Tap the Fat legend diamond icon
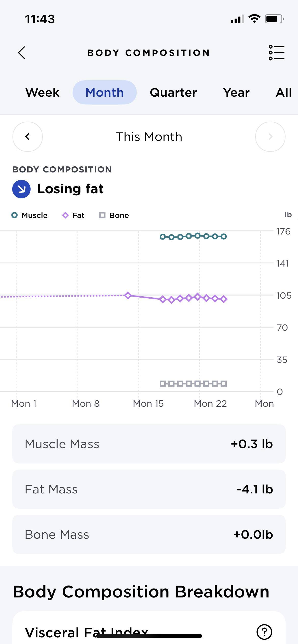 click(65, 215)
